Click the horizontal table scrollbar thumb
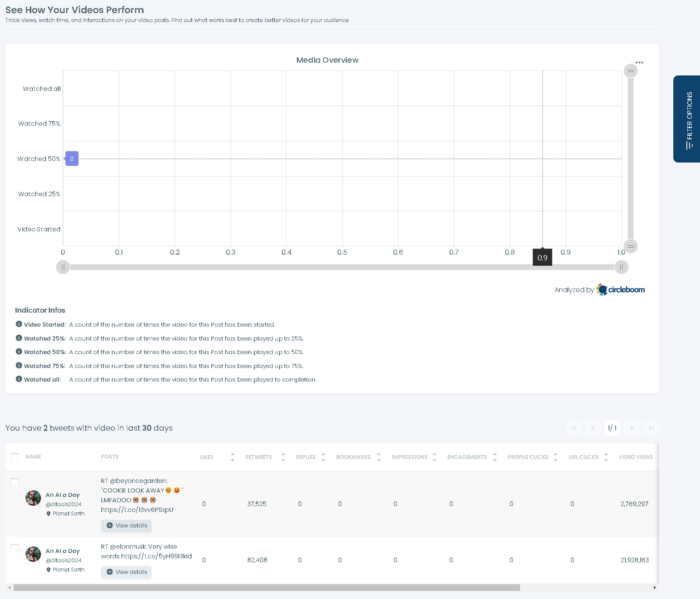Image resolution: width=700 pixels, height=599 pixels. (x=267, y=588)
